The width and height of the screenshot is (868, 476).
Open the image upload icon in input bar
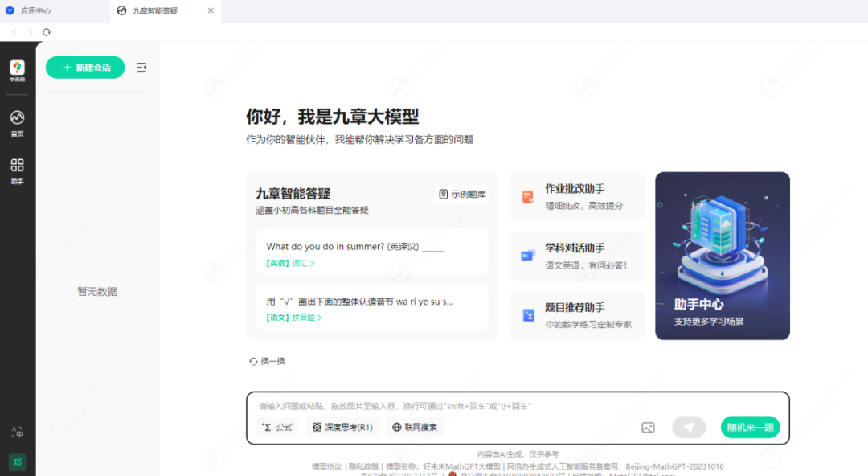[649, 427]
